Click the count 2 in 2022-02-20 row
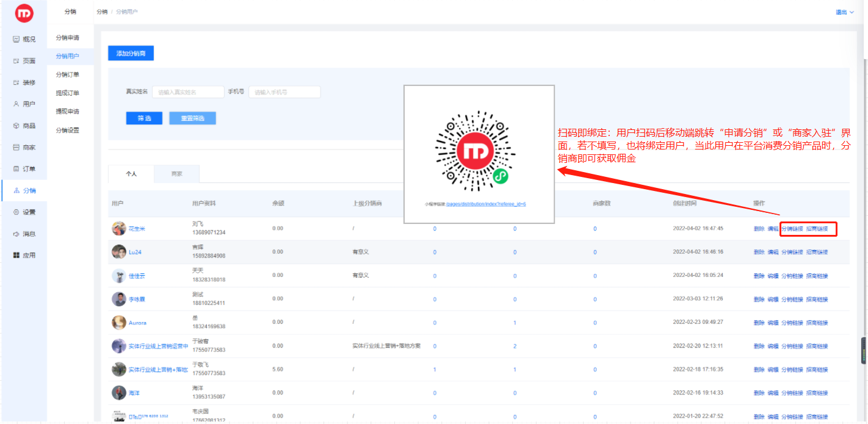Viewport: 868px width, 424px height. 515,346
